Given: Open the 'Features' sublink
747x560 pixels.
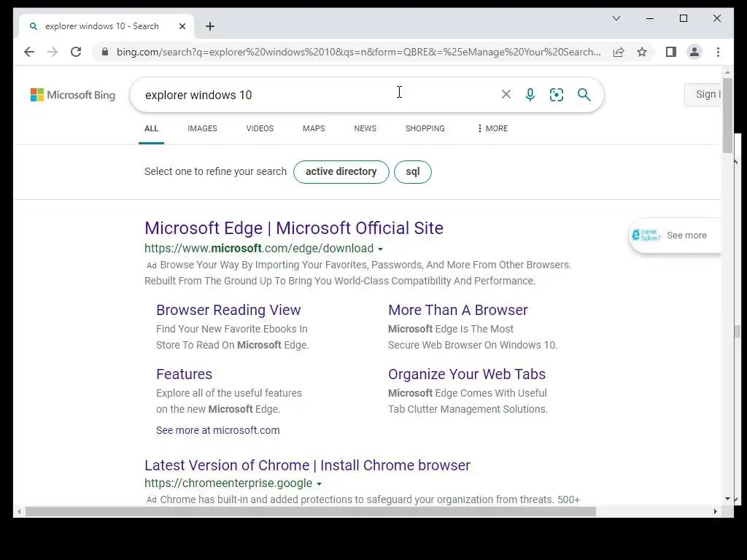Looking at the screenshot, I should [x=184, y=374].
